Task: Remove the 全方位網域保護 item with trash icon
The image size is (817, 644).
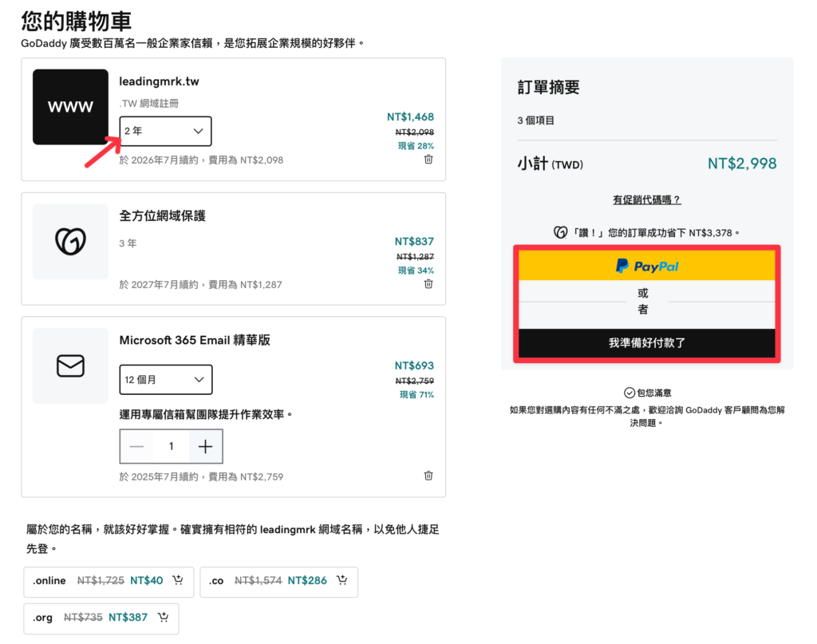Action: click(428, 284)
